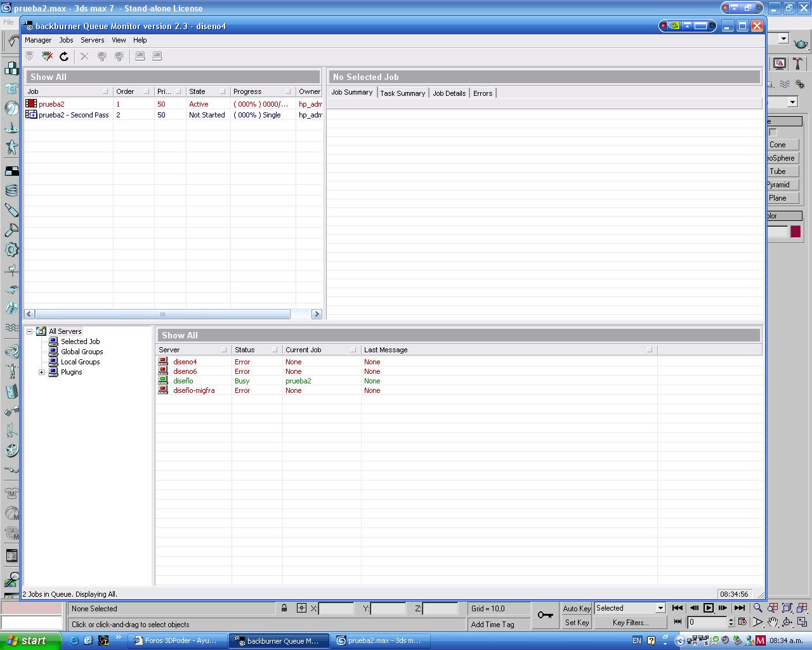Screen dimensions: 812x650
Task: Open the Servers menu
Action: (92, 40)
